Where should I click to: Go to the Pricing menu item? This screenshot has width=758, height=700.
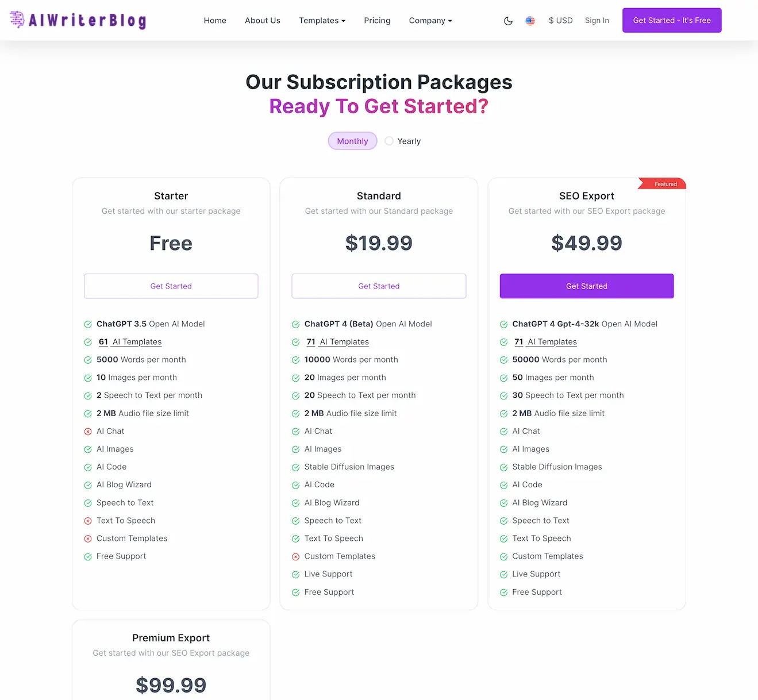point(377,20)
